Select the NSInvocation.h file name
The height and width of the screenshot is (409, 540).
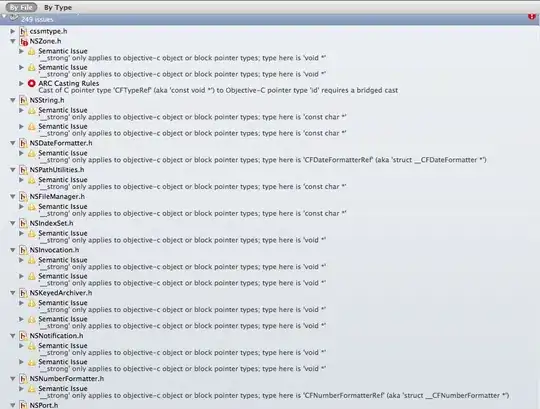pyautogui.click(x=54, y=250)
